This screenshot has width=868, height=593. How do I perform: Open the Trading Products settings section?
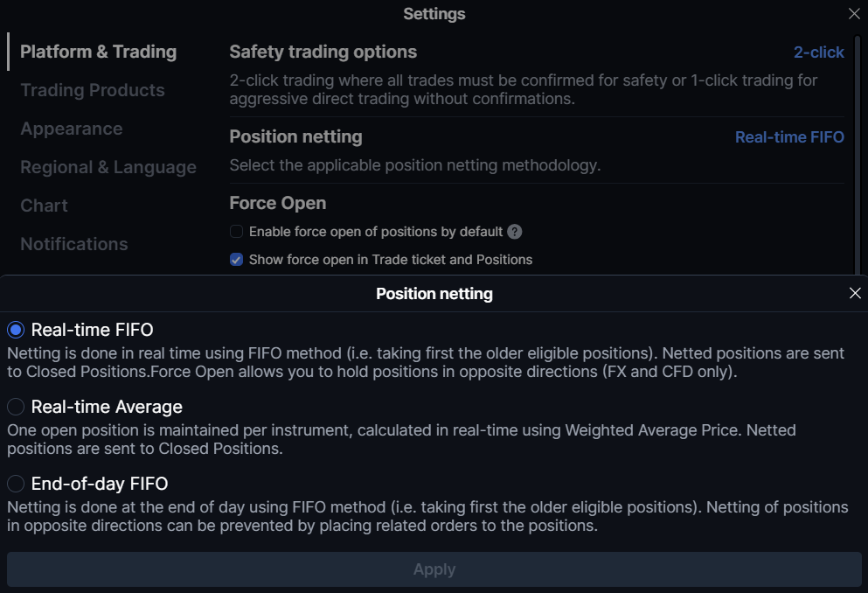pyautogui.click(x=93, y=90)
